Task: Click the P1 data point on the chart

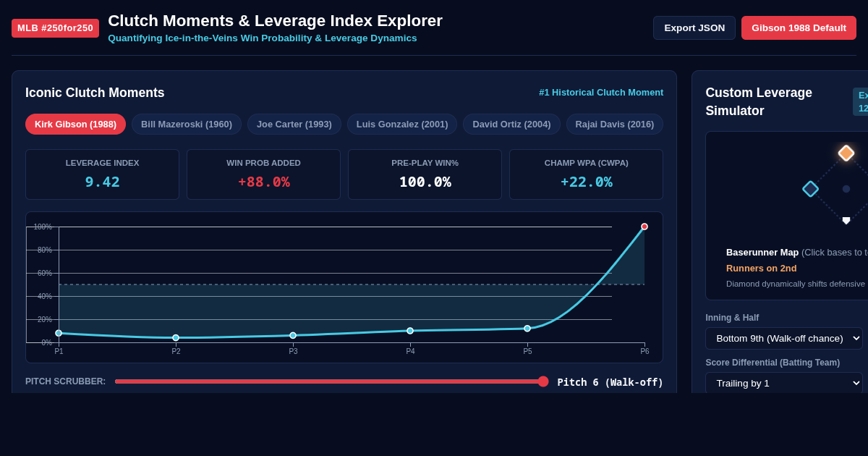Action: pos(59,333)
